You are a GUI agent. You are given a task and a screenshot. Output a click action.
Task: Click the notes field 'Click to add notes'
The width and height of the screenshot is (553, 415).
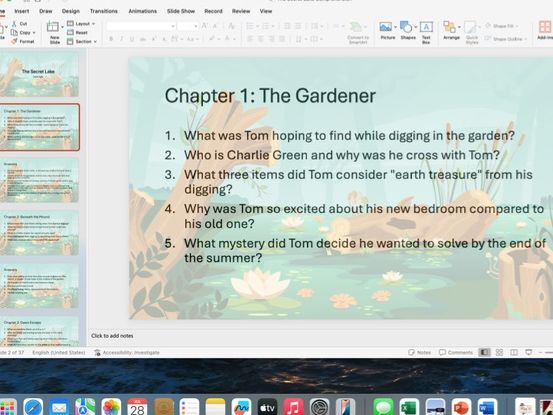pos(112,336)
